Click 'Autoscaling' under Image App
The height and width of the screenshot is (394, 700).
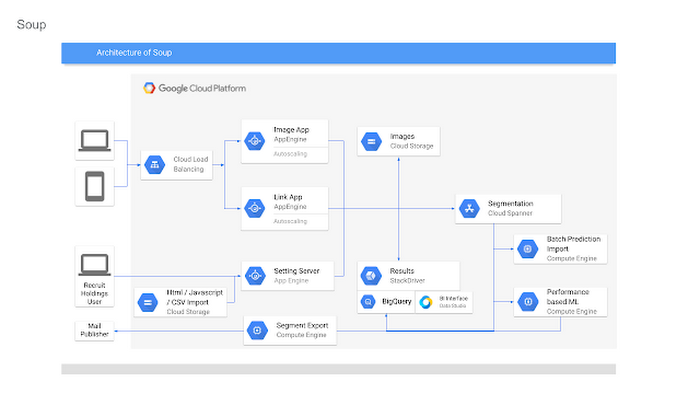pyautogui.click(x=290, y=154)
